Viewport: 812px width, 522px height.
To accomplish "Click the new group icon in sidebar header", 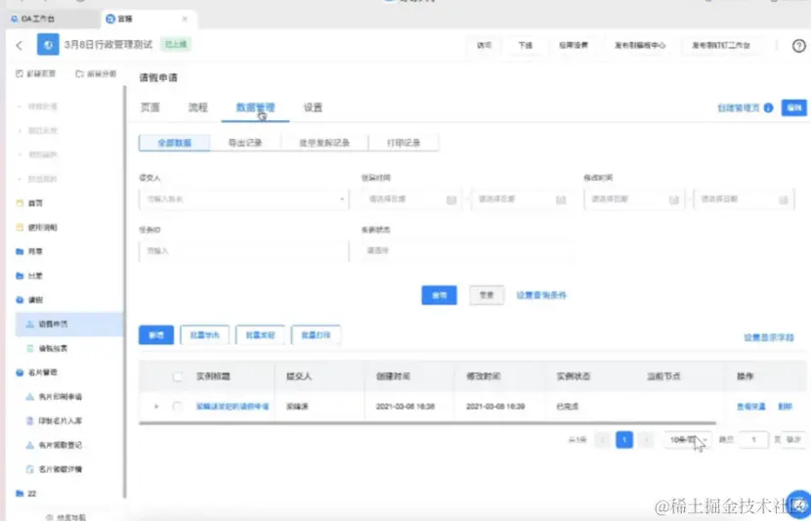I will click(x=79, y=74).
